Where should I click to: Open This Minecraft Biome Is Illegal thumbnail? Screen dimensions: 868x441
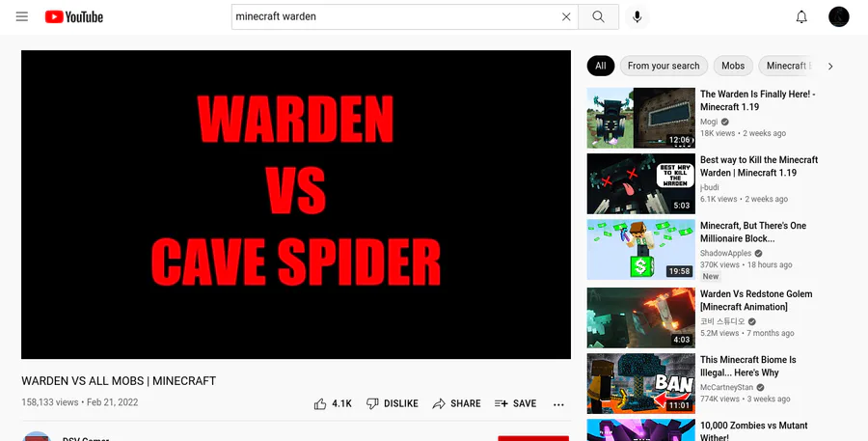pos(641,384)
